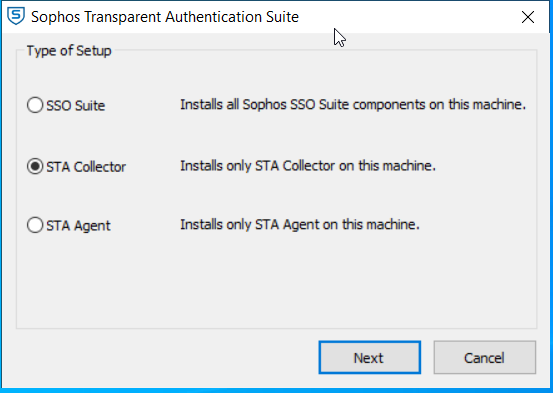Click 'Installs only STA Agent on this machine.' text

click(300, 224)
